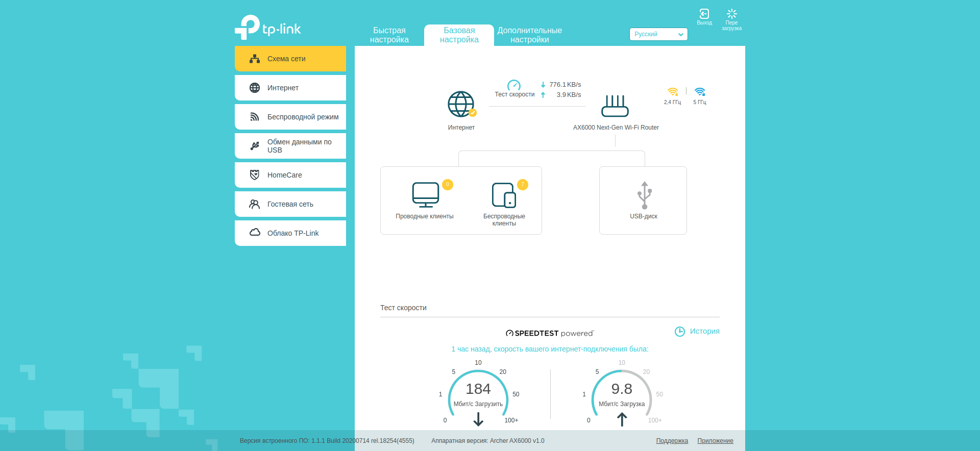Screen dimensions: 980x451
Task: Open Беспроводной режим in sidebar
Action: point(290,117)
